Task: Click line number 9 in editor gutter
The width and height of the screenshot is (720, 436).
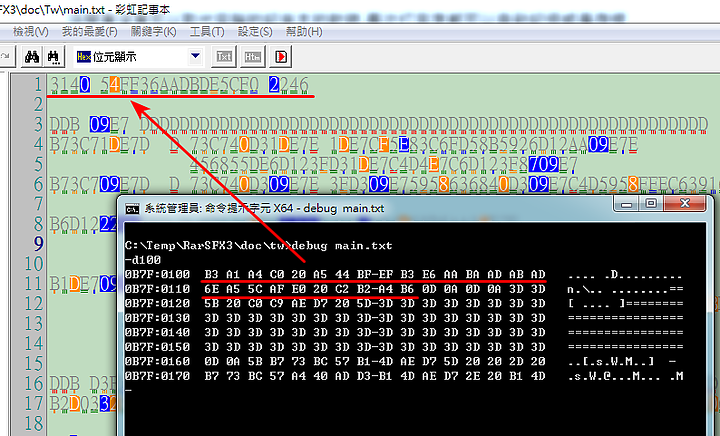Action: click(38, 244)
